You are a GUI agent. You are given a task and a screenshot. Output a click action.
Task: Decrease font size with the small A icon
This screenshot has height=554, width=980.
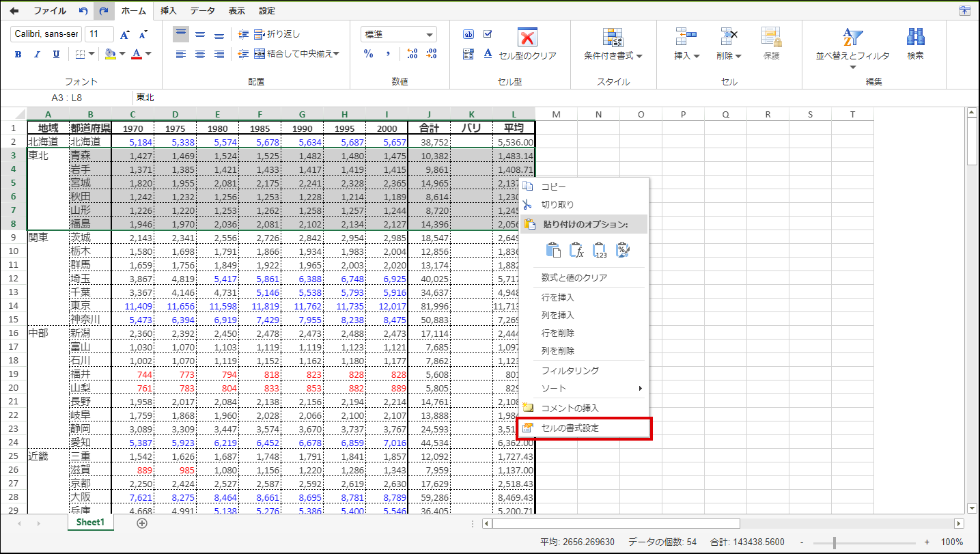143,34
